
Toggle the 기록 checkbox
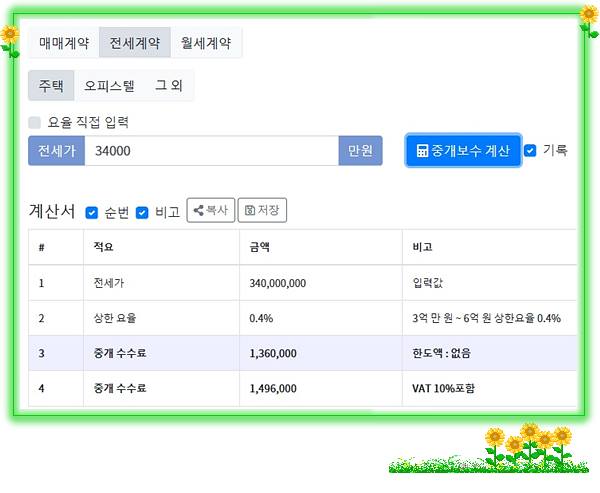[530, 150]
